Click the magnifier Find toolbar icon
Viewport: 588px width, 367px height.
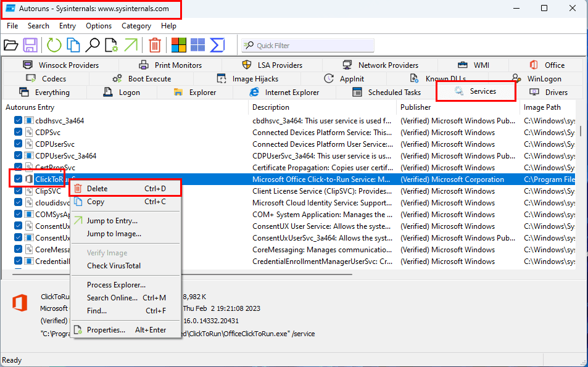(93, 46)
